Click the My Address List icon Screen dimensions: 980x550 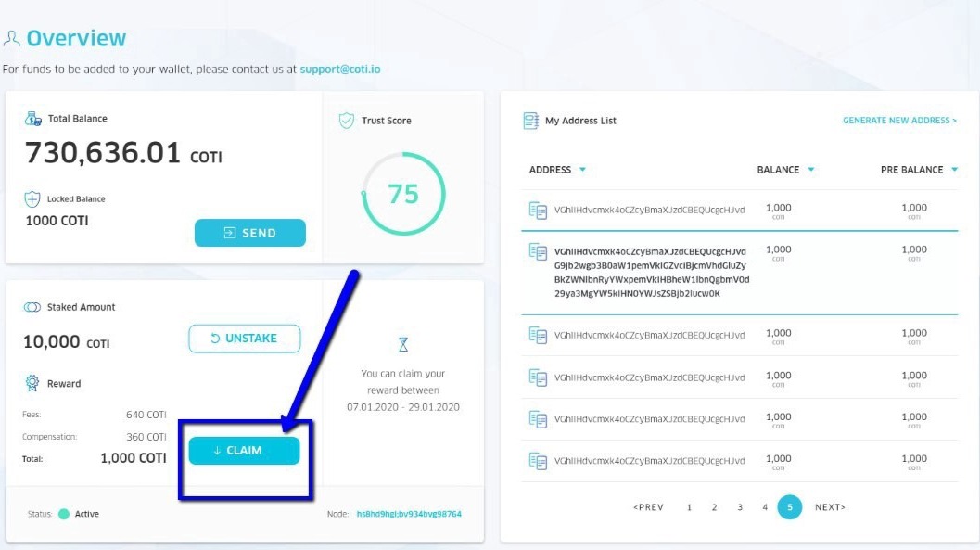pos(531,121)
